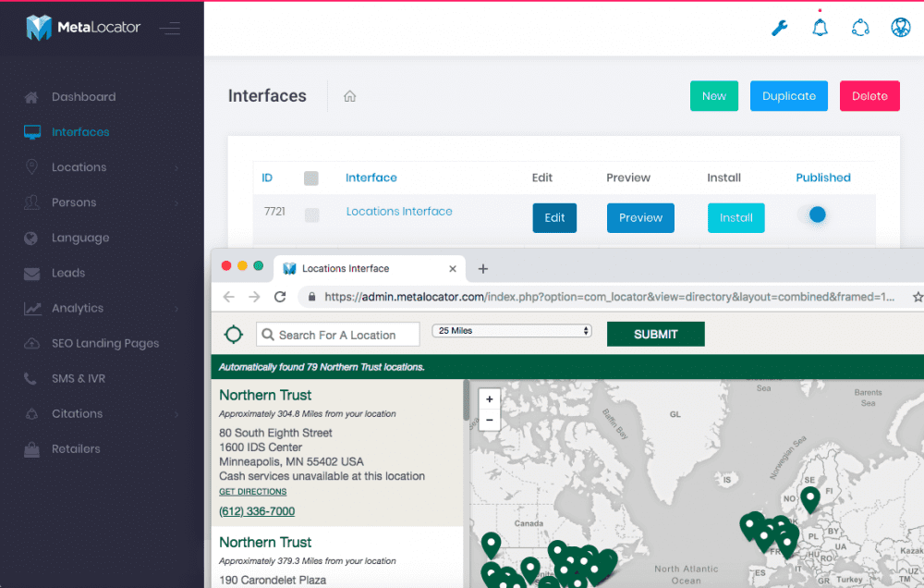Click the Persons people icon
The image size is (924, 588).
click(x=31, y=202)
